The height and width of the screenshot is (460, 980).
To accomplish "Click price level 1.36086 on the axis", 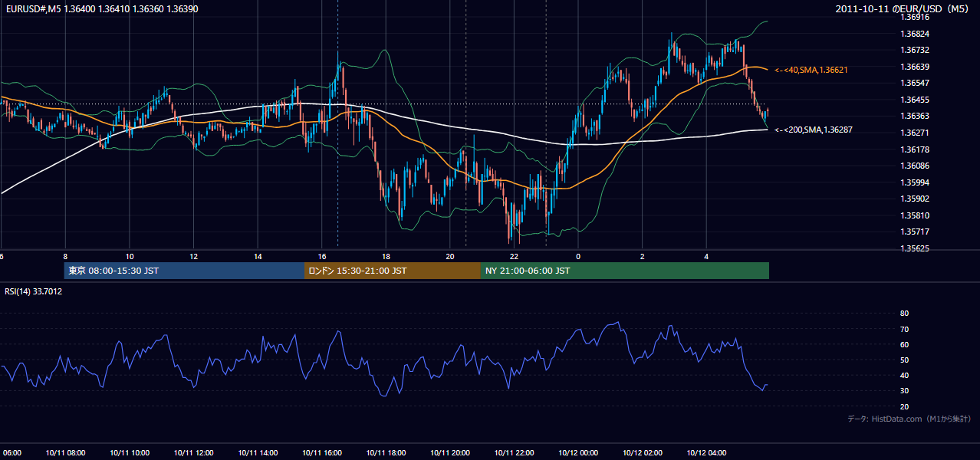I will (x=915, y=166).
